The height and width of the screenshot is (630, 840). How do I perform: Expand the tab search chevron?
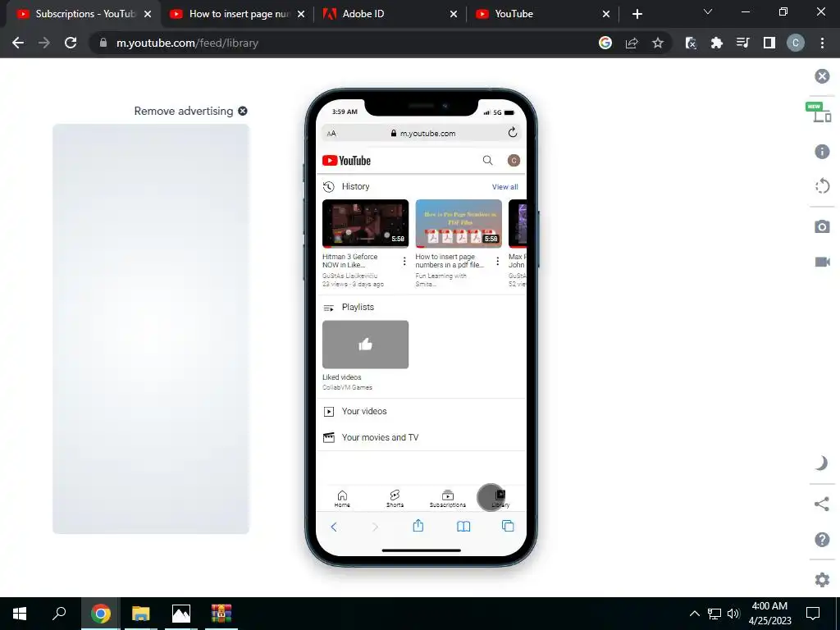[x=708, y=11]
